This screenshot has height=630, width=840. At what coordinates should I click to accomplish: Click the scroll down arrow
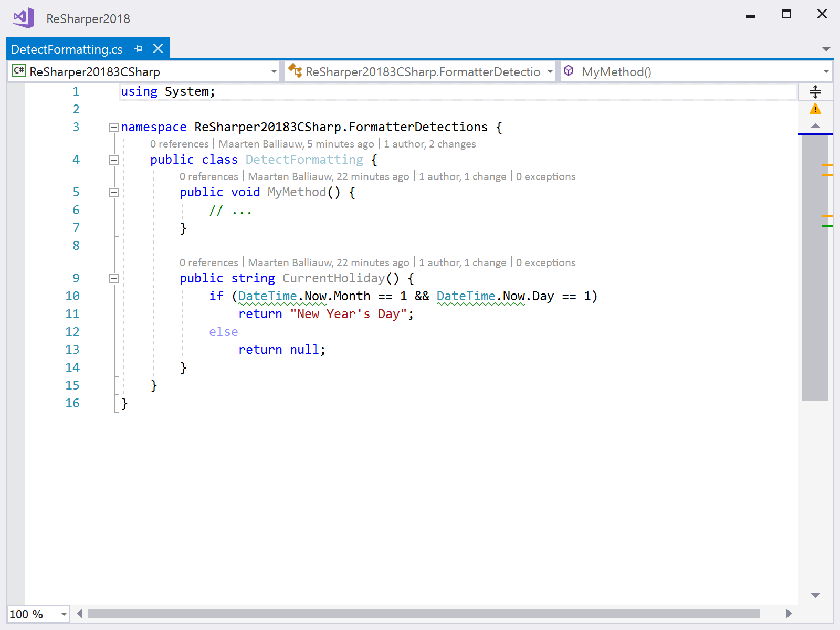815,595
